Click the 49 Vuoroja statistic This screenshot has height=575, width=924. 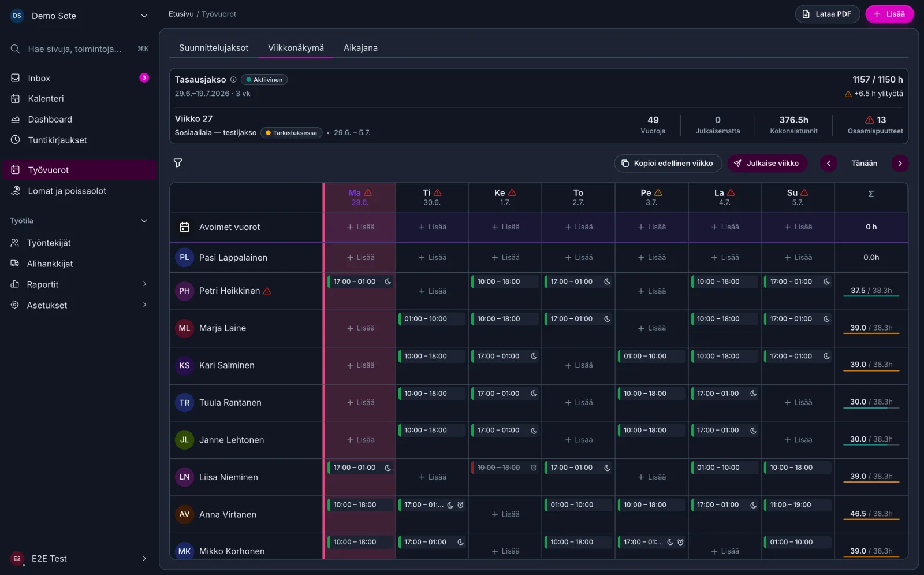[x=653, y=125]
